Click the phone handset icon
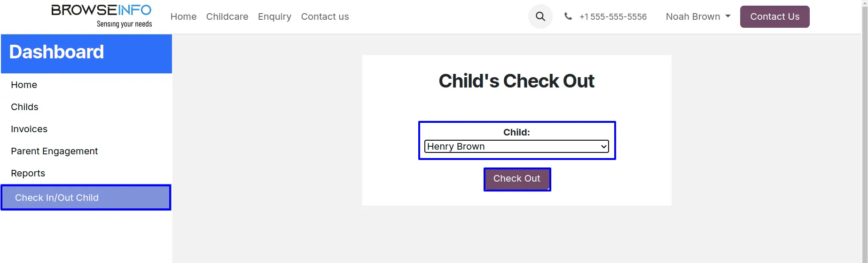The height and width of the screenshot is (263, 868). click(568, 16)
